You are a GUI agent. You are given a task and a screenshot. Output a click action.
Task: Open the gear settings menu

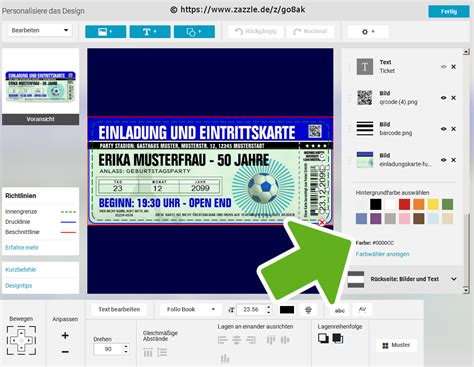pos(368,32)
